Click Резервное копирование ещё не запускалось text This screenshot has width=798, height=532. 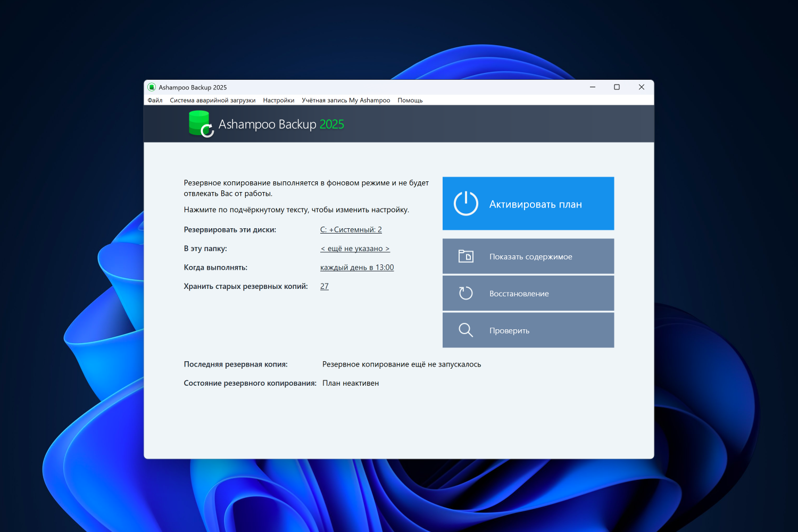[x=402, y=364]
